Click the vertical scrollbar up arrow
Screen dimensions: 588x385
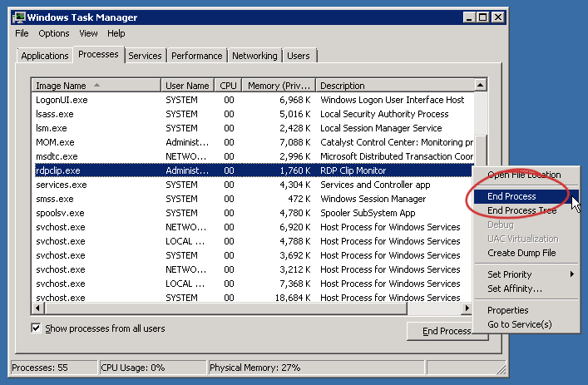481,85
